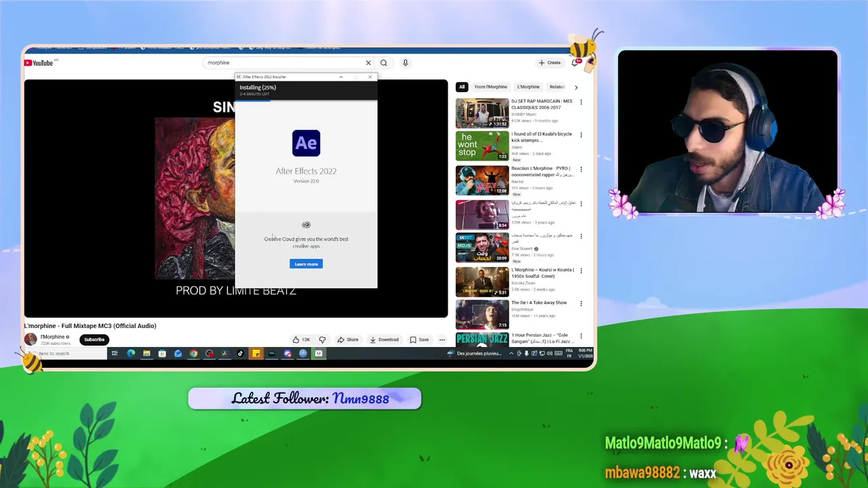The width and height of the screenshot is (868, 488).
Task: Open Google Chrome from the taskbar
Action: tap(193, 353)
